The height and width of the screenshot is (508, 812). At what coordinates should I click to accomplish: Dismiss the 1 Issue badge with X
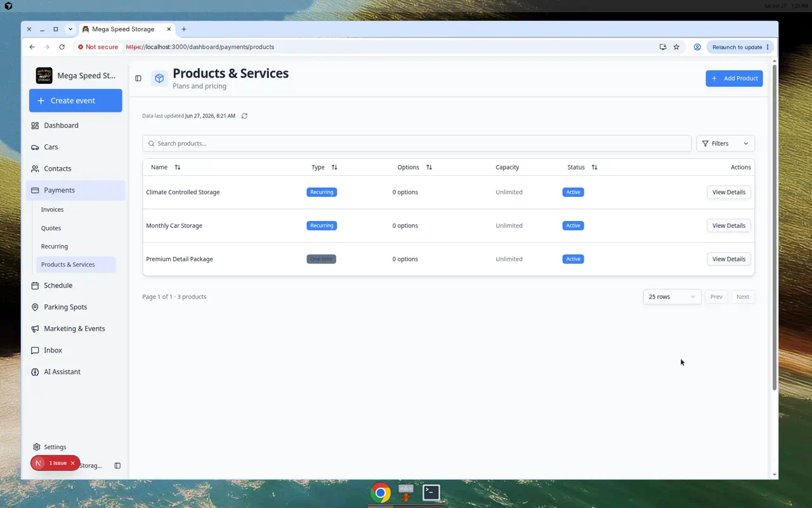[72, 463]
